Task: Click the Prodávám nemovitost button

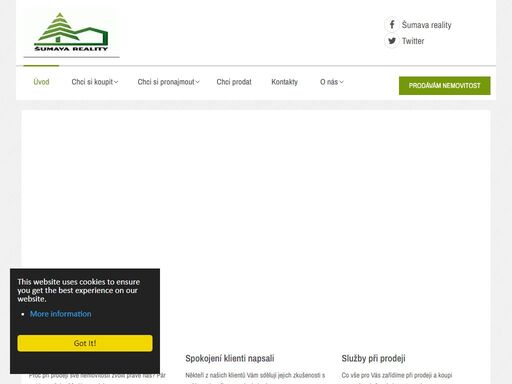Action: [445, 86]
